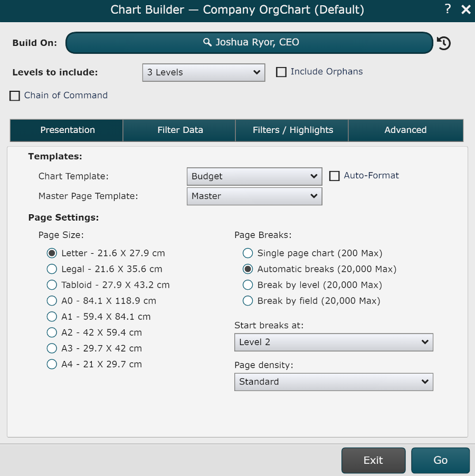
Task: Click the history icon beside Build On
Action: pos(444,43)
